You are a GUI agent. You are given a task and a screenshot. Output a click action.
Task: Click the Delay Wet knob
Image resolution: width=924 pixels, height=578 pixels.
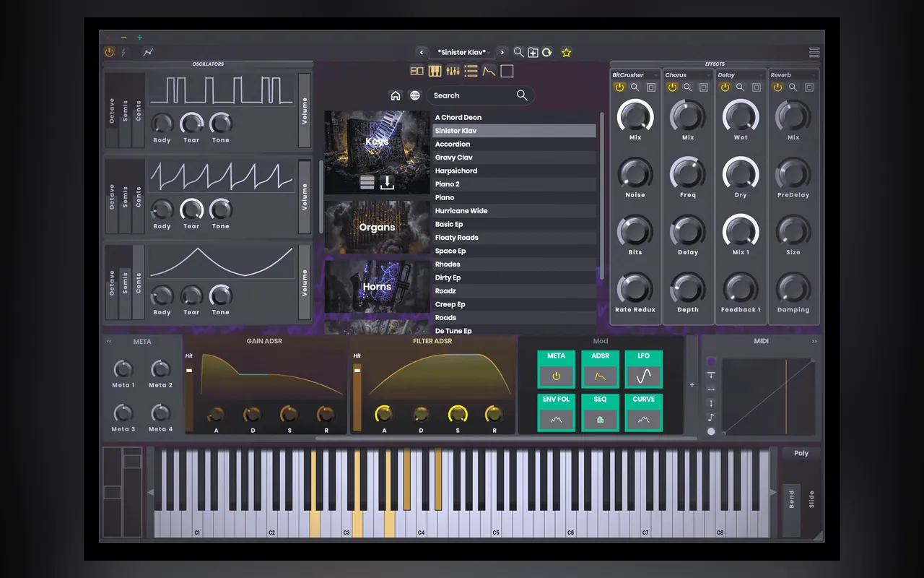tap(741, 116)
